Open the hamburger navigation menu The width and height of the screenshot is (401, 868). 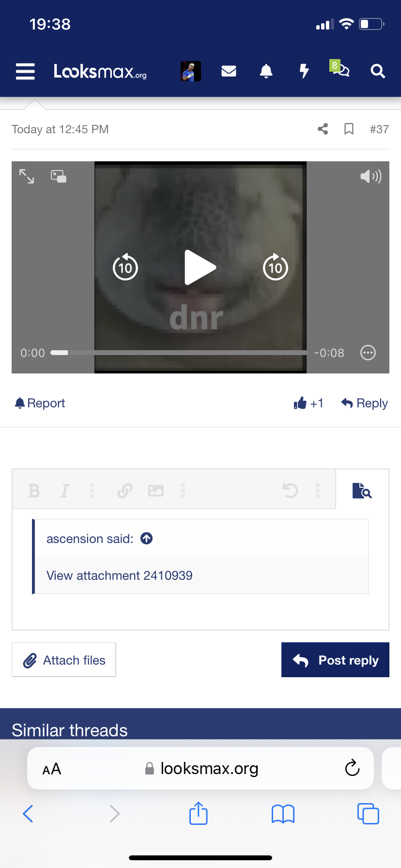(x=25, y=71)
